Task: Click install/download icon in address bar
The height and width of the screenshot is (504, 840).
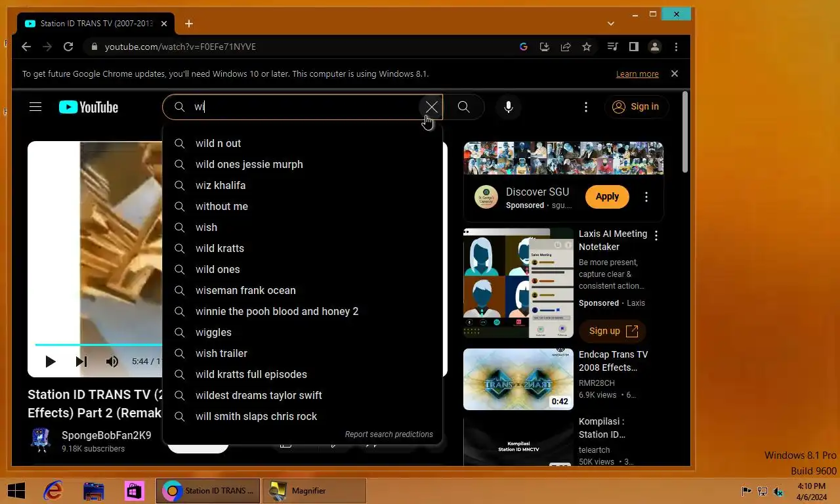Action: (x=545, y=47)
